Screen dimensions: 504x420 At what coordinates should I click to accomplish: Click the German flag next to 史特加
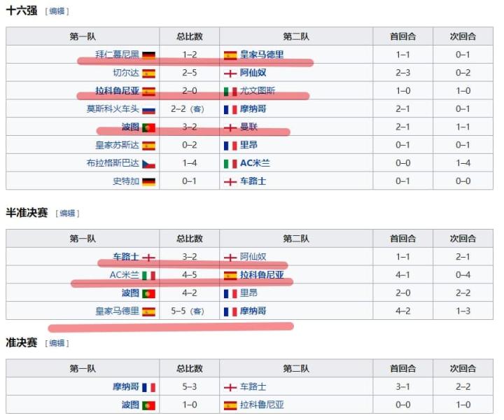[148, 182]
